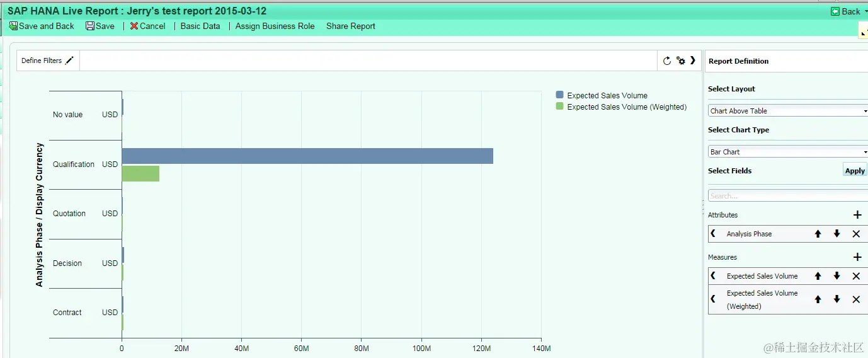This screenshot has width=868, height=358.
Task: Move Expected Sales Volume measure up
Action: point(818,276)
